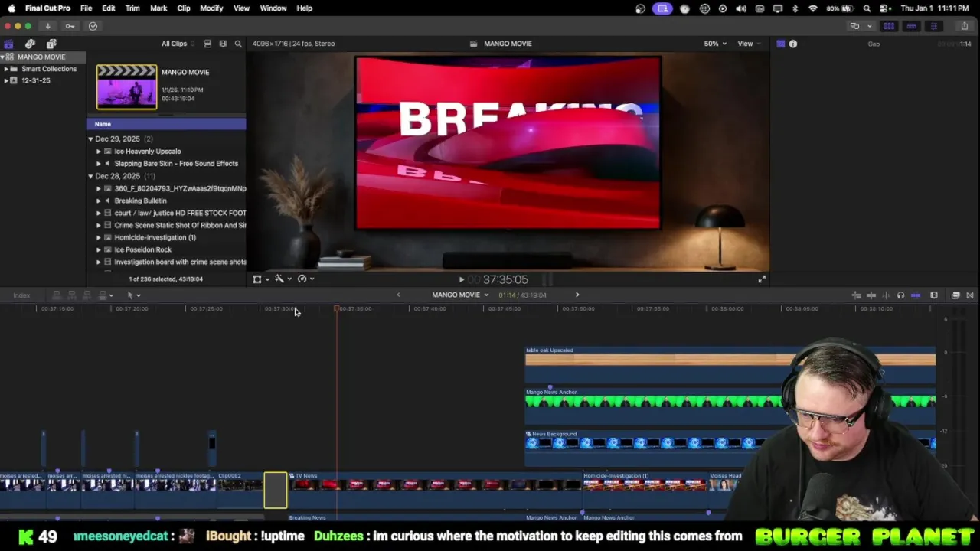Open the Trim menu
Screen dimensions: 980x551
[x=132, y=8]
